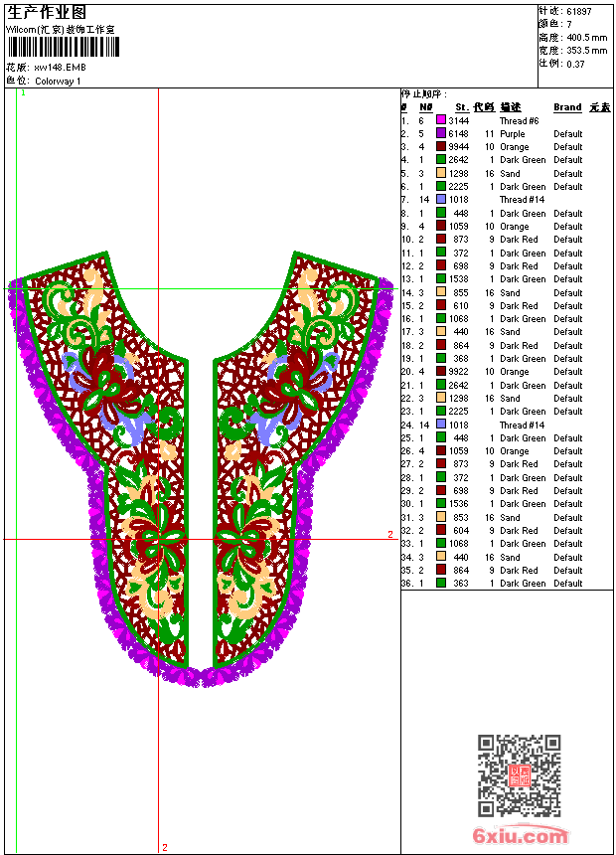The width and height of the screenshot is (616, 855).
Task: Click the St. column header
Action: click(x=462, y=107)
